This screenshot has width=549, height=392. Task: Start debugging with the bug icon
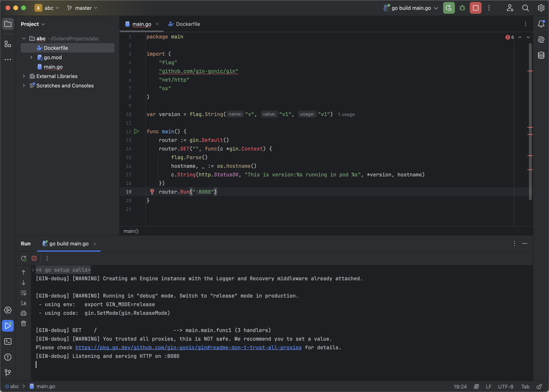[462, 8]
